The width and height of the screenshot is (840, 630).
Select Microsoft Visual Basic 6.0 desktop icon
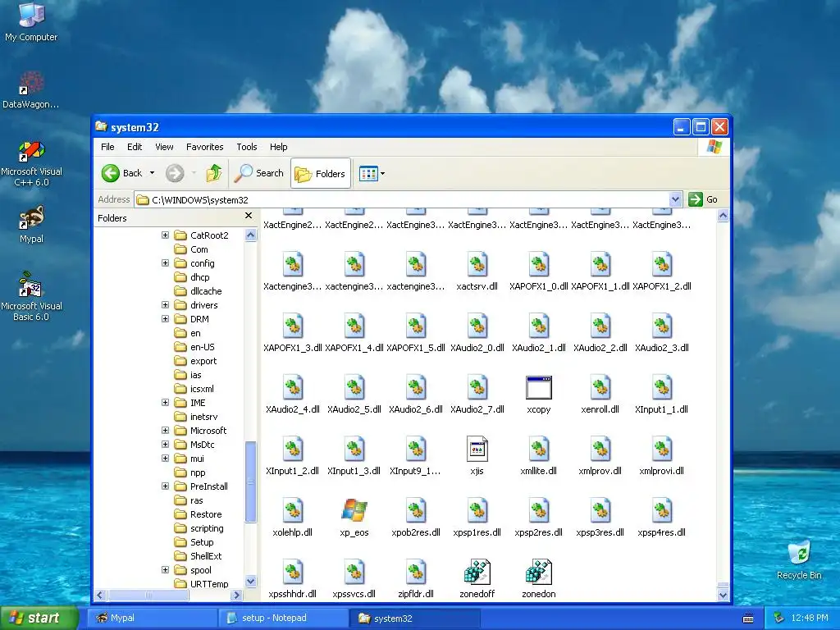[x=31, y=296]
